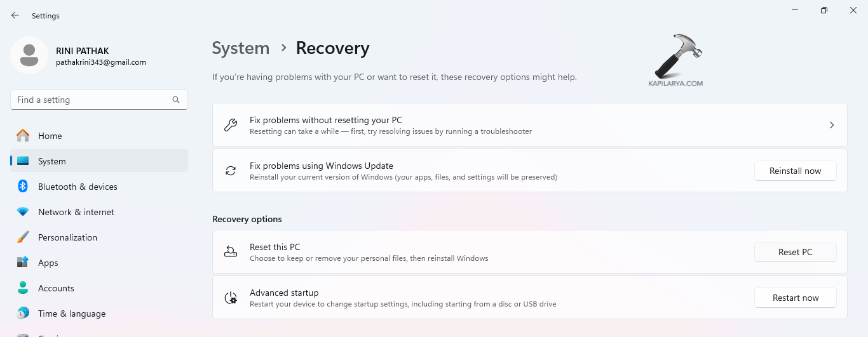Click the Apps icon in sidebar
This screenshot has width=868, height=337.
pyautogui.click(x=23, y=263)
